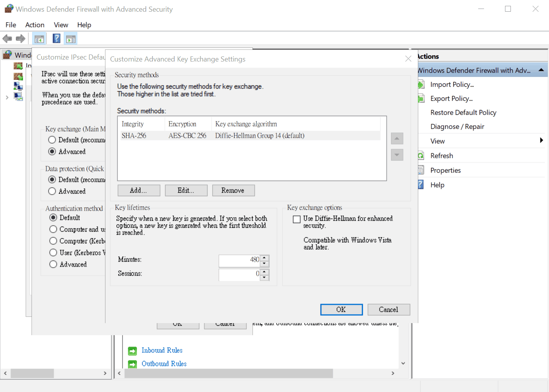The width and height of the screenshot is (549, 392).
Task: Select Default data protection radio button
Action: coord(52,179)
